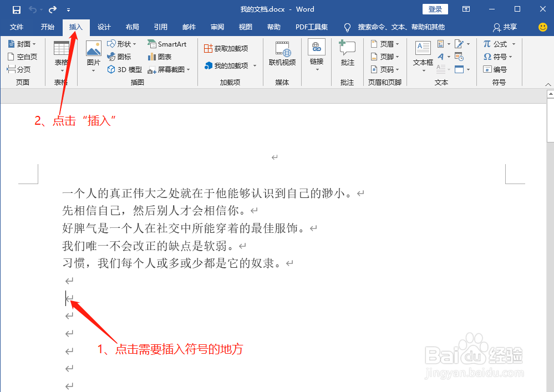Open the PDF工具集 tab
The width and height of the screenshot is (554, 392).
(x=312, y=27)
